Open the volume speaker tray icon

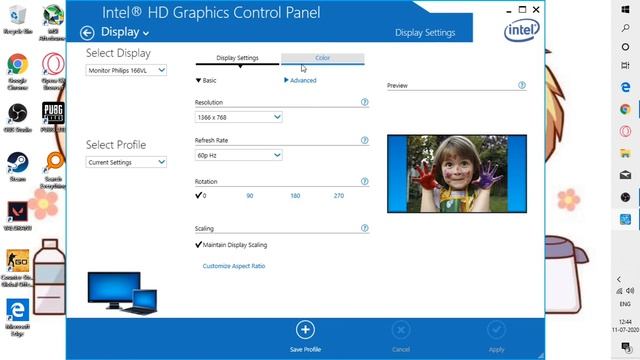click(630, 291)
